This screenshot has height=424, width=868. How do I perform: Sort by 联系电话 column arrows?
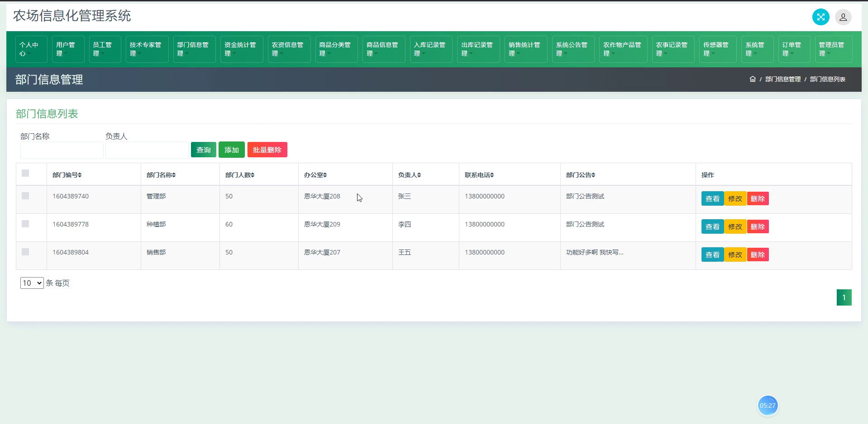tap(492, 175)
